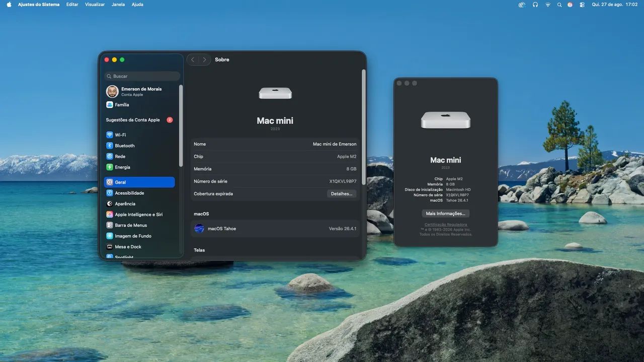Screen dimensions: 644x362
Task: Click the sidebar scrollbar
Action: (181, 126)
